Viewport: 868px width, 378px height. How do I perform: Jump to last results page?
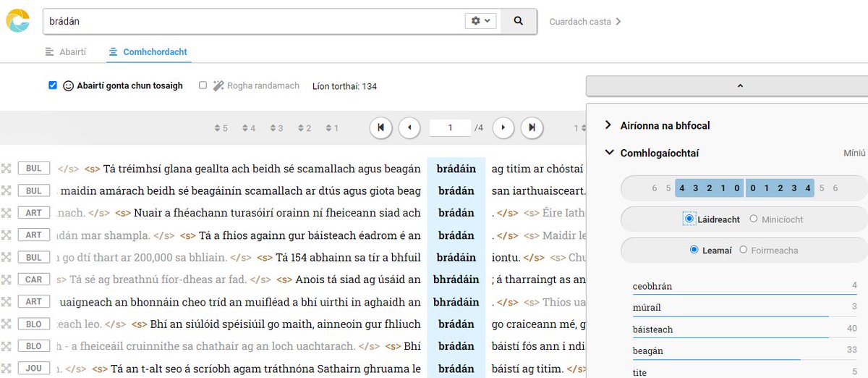coord(532,127)
